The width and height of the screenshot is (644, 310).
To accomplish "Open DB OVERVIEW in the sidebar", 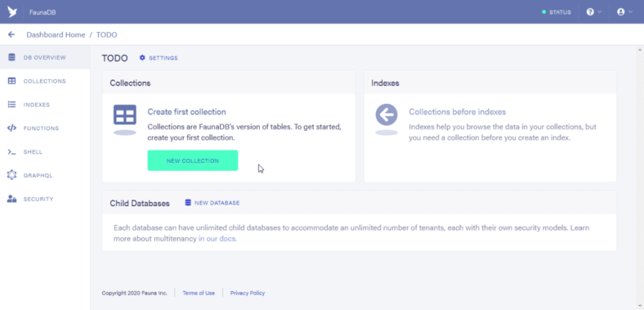I will tap(45, 58).
